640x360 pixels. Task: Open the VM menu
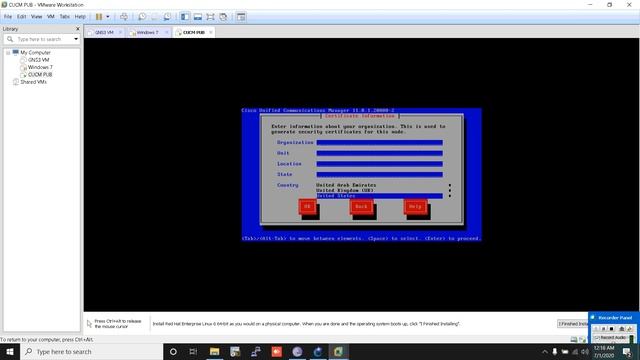click(x=51, y=17)
